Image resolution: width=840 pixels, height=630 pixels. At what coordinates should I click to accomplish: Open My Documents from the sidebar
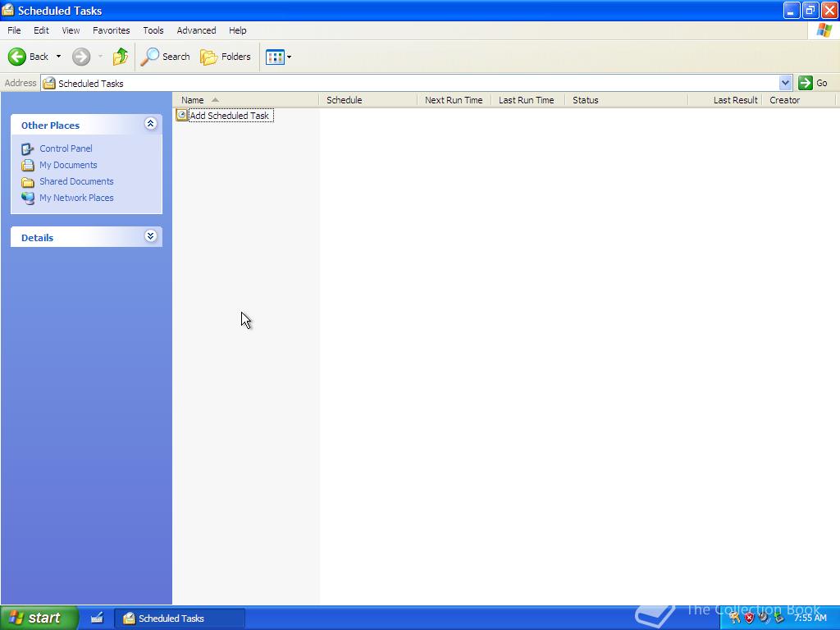pyautogui.click(x=68, y=165)
